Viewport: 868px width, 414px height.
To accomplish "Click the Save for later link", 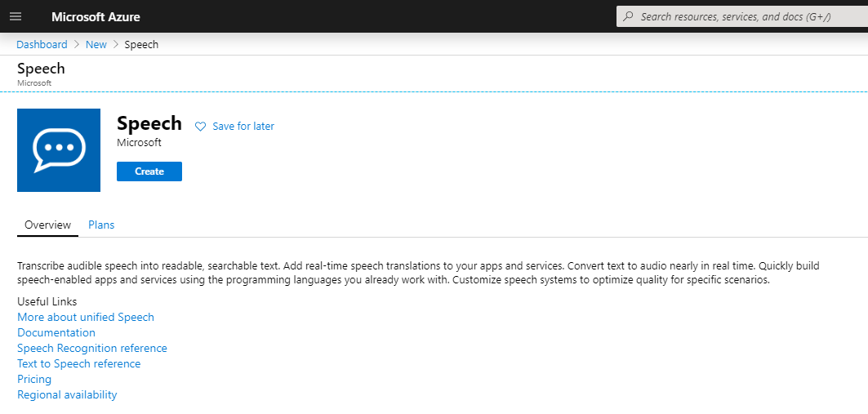I will [x=243, y=127].
